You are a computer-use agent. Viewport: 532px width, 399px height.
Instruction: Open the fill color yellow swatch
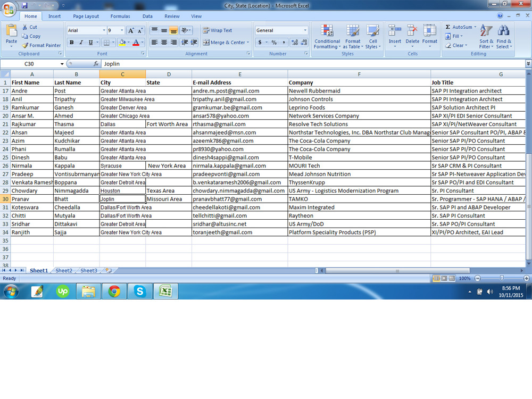pos(122,43)
